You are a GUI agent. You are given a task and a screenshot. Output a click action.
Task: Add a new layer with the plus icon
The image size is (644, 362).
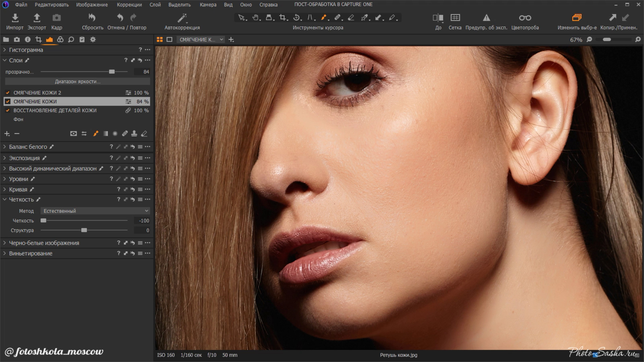pos(7,133)
